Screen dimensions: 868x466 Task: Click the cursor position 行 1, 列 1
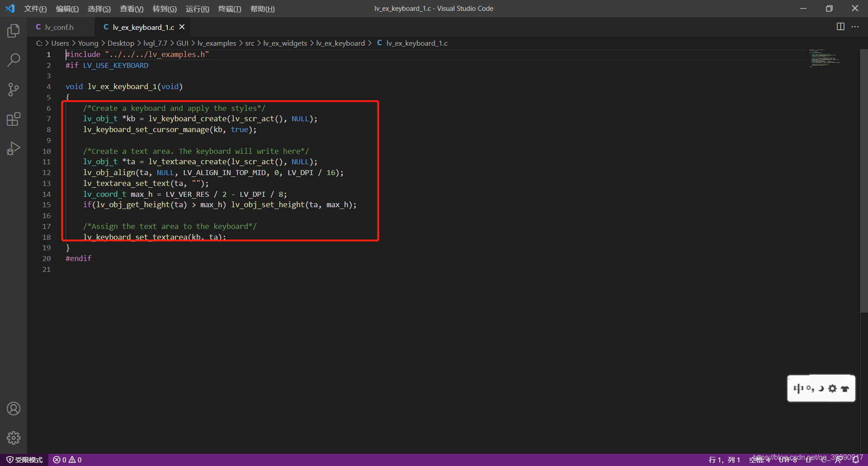(724, 460)
